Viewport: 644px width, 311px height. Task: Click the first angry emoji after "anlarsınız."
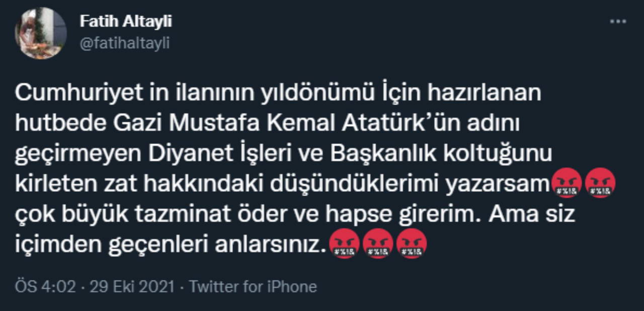coord(344,245)
